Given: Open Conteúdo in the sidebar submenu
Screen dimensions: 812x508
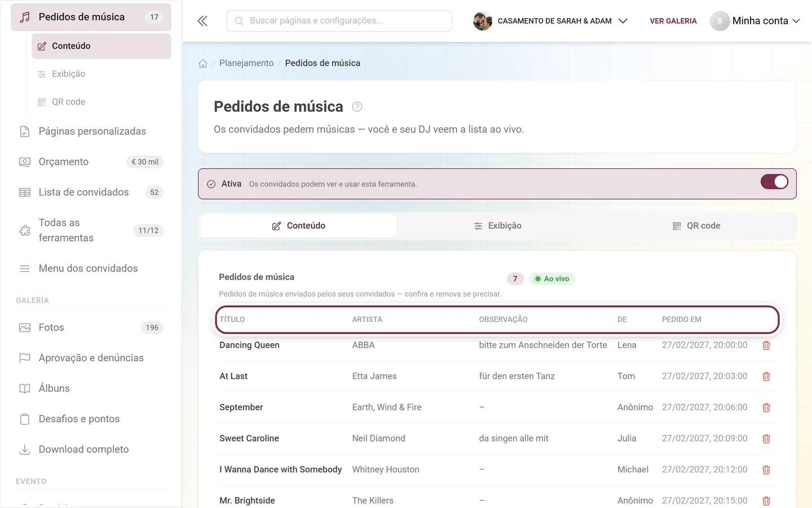Looking at the screenshot, I should (101, 46).
